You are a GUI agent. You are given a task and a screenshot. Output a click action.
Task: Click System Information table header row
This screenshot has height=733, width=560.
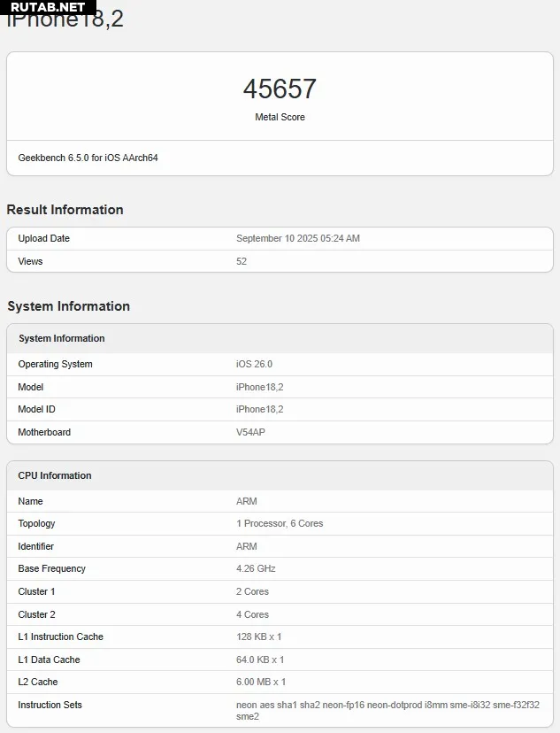280,338
